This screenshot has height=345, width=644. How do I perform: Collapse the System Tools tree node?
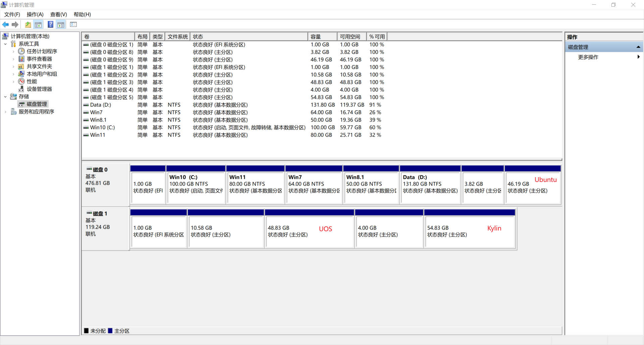coord(5,44)
